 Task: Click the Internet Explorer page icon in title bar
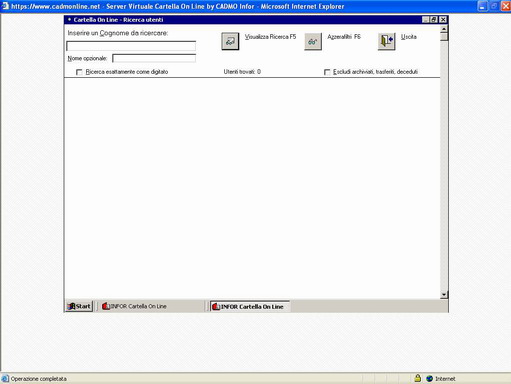[5, 6]
